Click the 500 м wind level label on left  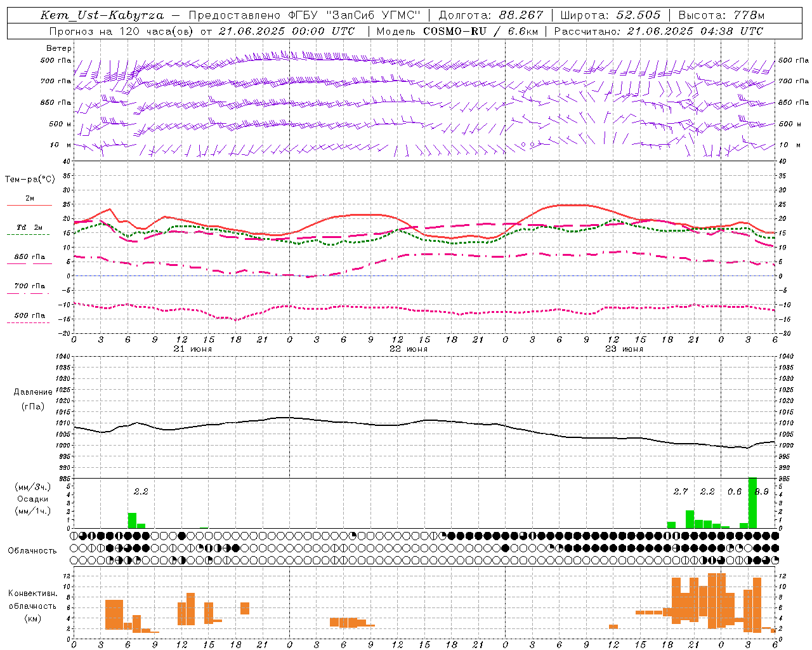coord(60,124)
